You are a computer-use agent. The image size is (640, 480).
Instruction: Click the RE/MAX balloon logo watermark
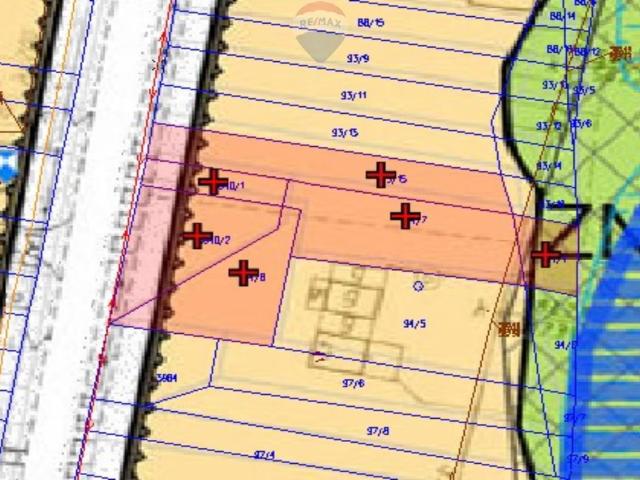320,27
